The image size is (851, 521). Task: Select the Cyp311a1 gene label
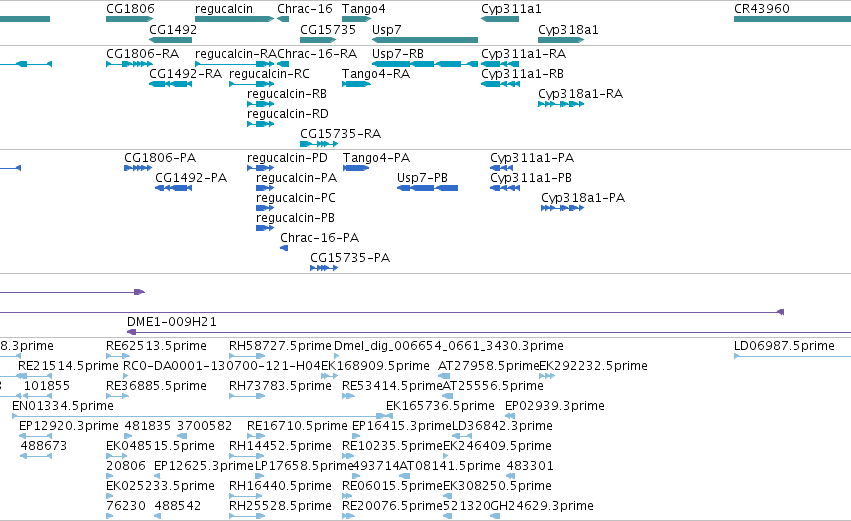(511, 9)
